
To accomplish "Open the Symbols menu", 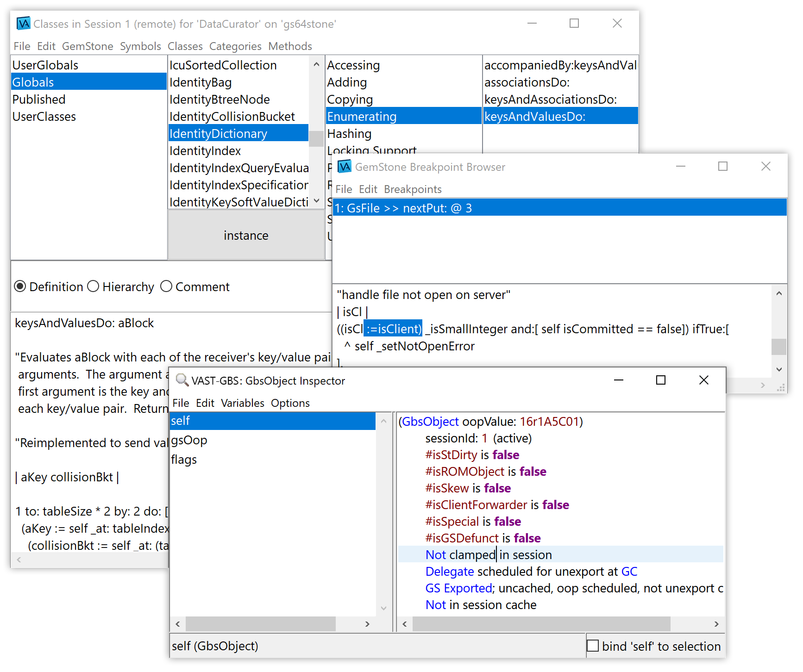I will 140,46.
